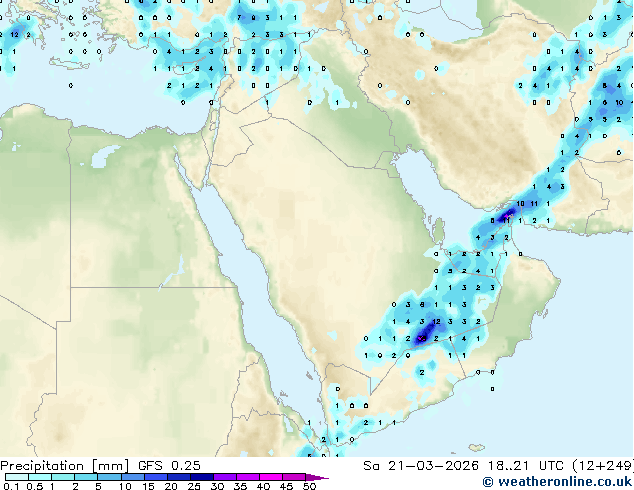The image size is (634, 490).
Task: Click the legend scale label 0.1
Action: point(11,486)
